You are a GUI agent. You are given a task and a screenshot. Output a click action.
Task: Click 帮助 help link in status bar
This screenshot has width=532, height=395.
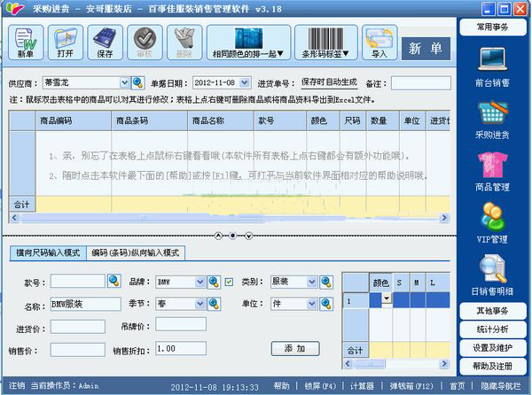(x=282, y=386)
